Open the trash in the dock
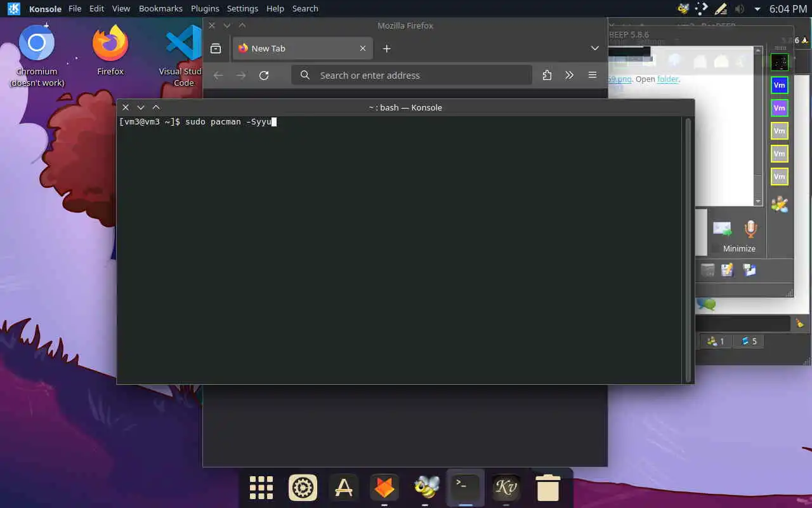Viewport: 812px width, 508px height. coord(547,488)
